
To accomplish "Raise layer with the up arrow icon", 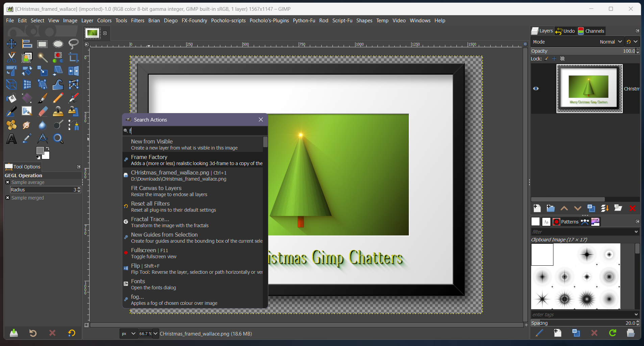I will tap(564, 208).
